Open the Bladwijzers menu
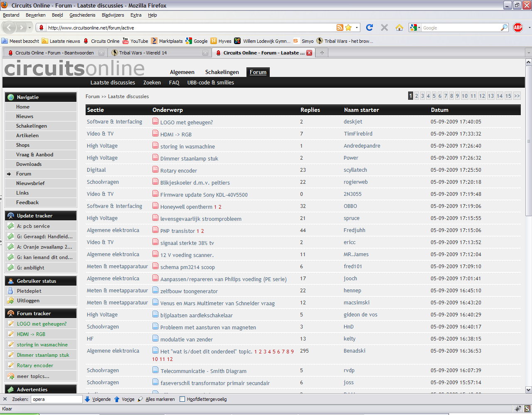The height and width of the screenshot is (415, 532). point(113,15)
